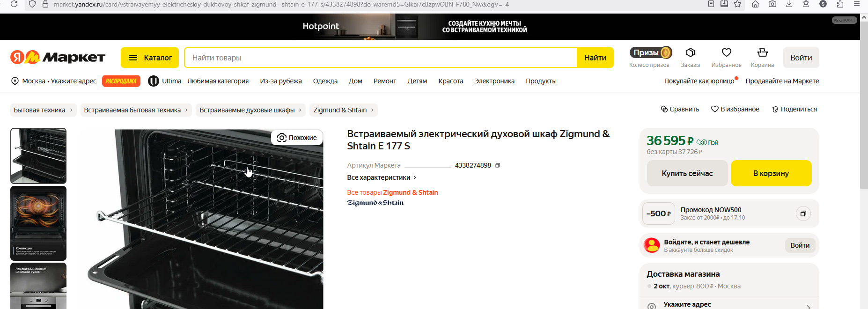Open Корзина cart icon
Screen dimensions: 868x309
[x=762, y=57]
